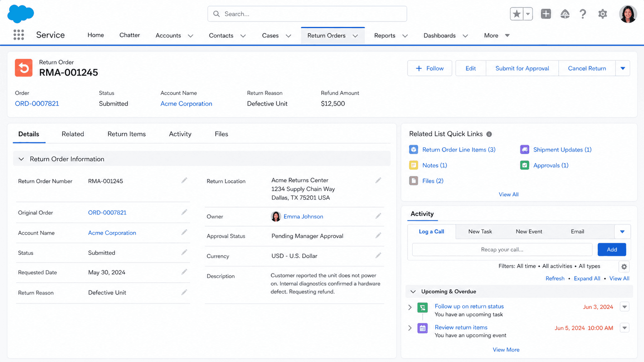Switch to the Files tab
The image size is (644, 362).
tap(221, 134)
